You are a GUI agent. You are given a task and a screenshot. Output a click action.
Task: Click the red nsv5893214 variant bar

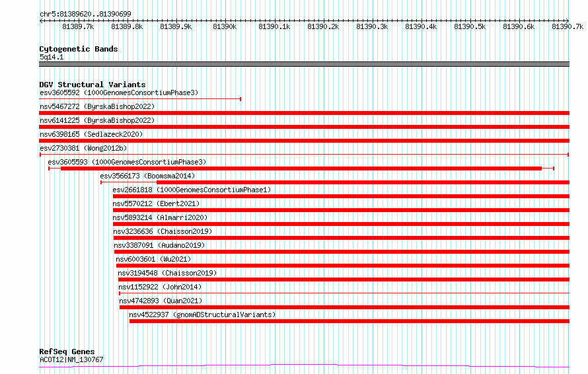point(342,224)
